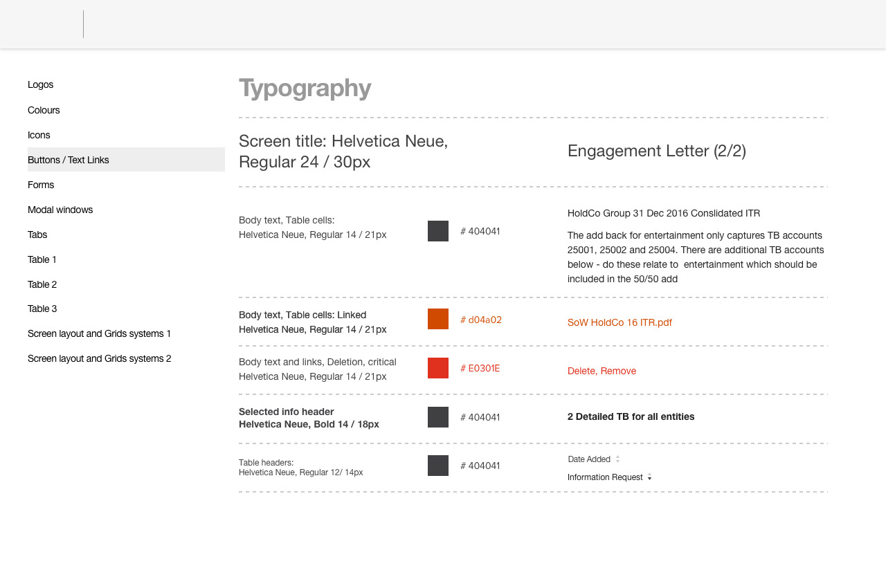
Task: Click the orange # d04a02 hex code
Action: pyautogui.click(x=481, y=320)
